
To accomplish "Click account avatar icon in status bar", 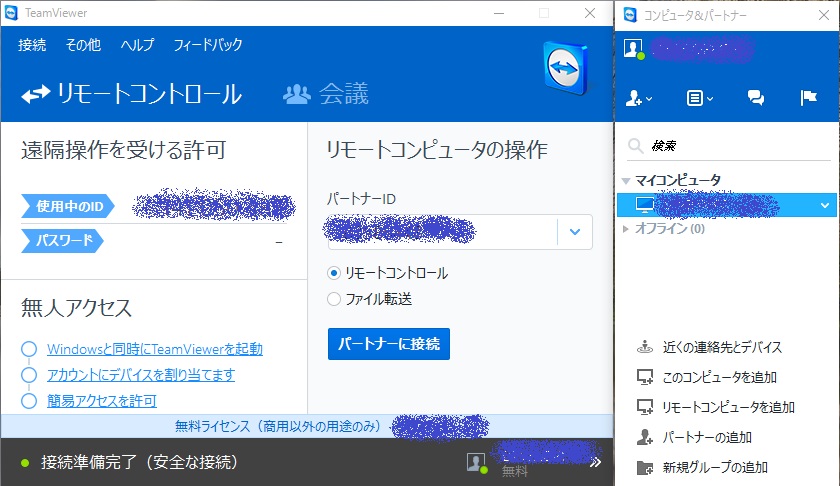I will click(476, 462).
